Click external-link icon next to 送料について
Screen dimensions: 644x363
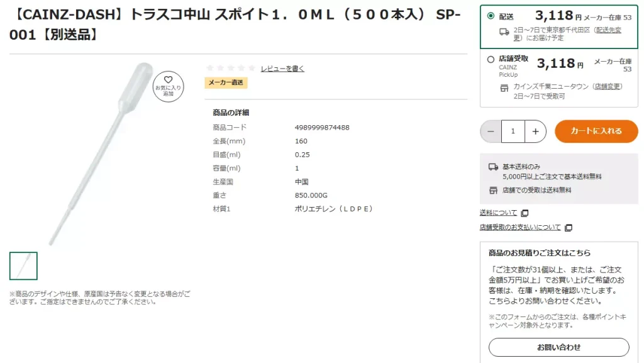point(525,213)
